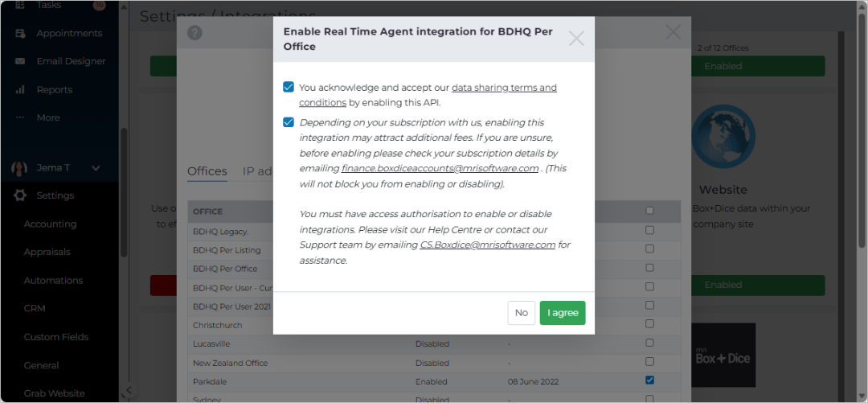Check the BDHQ Per Office checkbox
Screen dimensions: 868x403
coord(649,268)
